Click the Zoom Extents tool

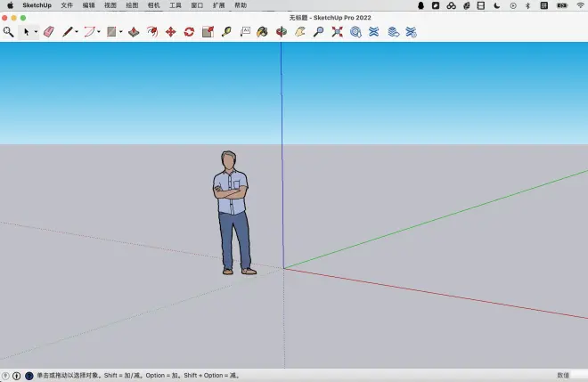click(337, 31)
